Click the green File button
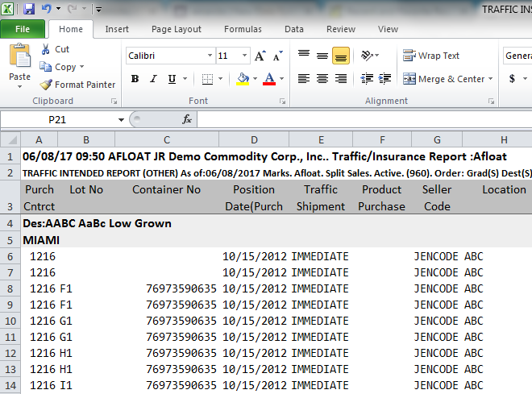The image size is (532, 394). (23, 29)
